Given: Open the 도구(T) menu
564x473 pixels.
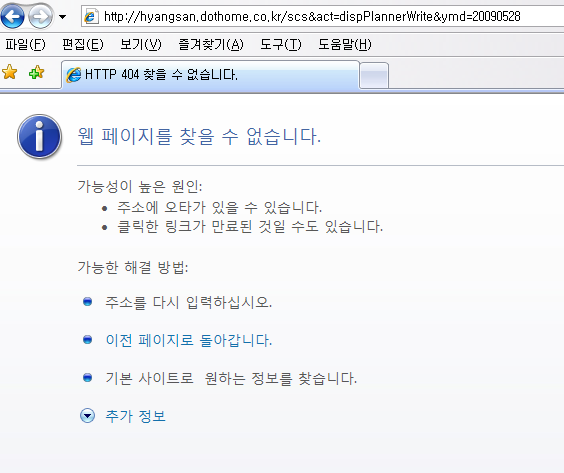Looking at the screenshot, I should [x=281, y=45].
